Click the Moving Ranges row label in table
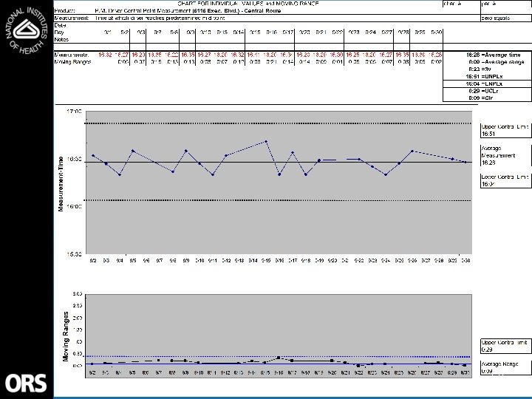532x399 pixels. pyautogui.click(x=72, y=62)
